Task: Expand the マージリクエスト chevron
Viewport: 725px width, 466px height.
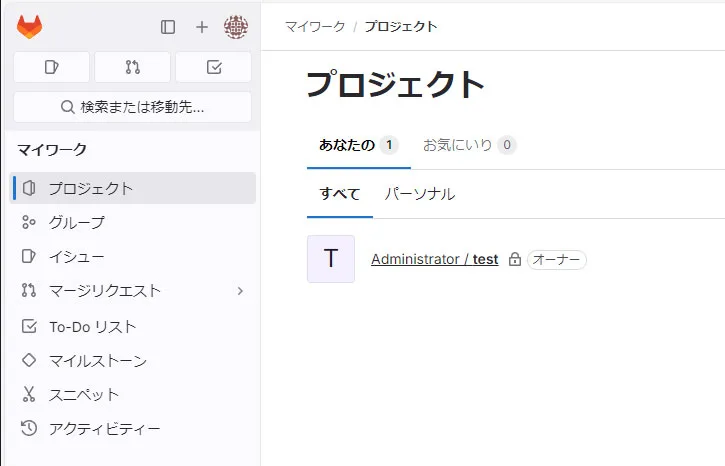Action: click(x=240, y=291)
